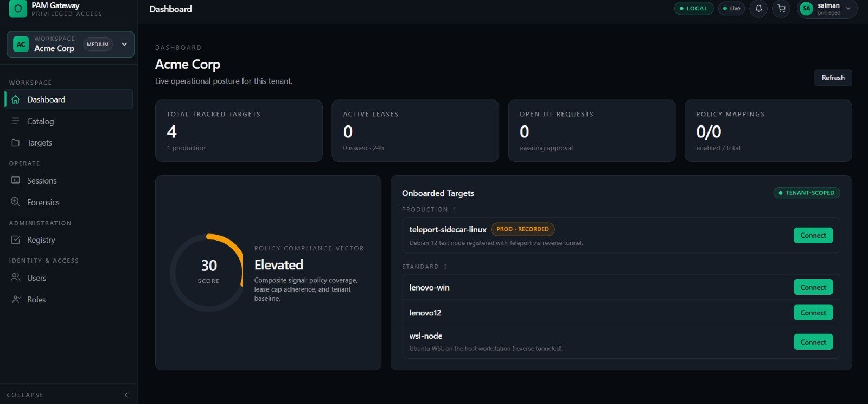Open the Dashboard menu item

click(x=69, y=99)
